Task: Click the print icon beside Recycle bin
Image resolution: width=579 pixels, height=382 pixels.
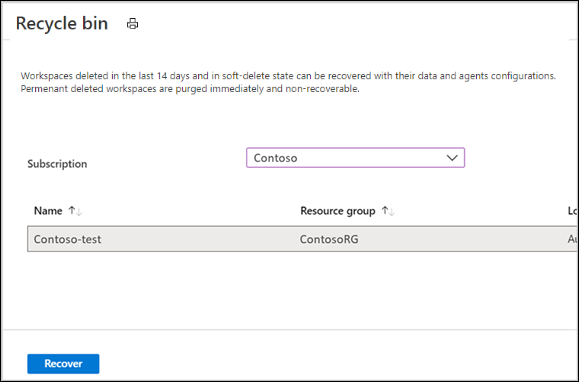Action: click(133, 24)
